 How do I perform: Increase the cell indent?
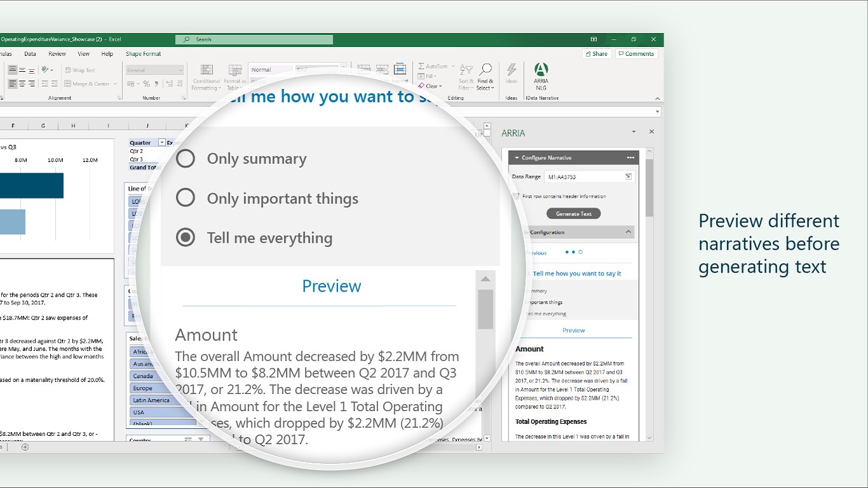[53, 84]
